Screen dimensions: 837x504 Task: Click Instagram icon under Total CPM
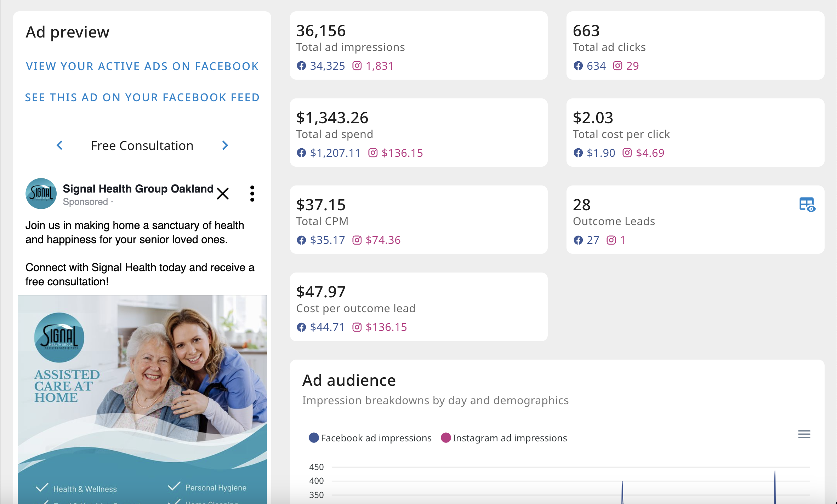coord(357,240)
